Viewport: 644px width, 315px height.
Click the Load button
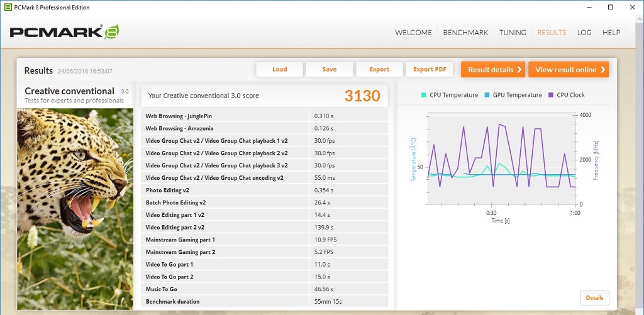[x=279, y=69]
